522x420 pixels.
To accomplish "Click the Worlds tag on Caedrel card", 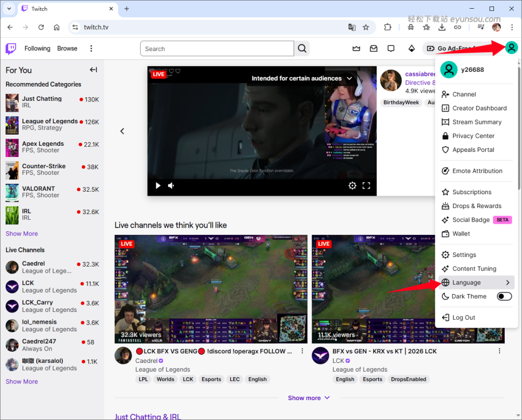I will pos(166,379).
